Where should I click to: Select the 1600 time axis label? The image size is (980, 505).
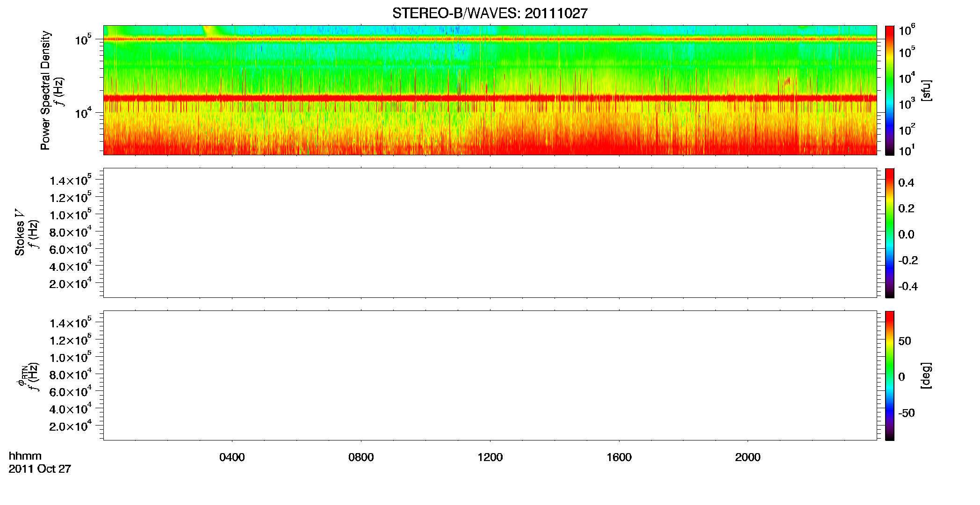(x=619, y=457)
